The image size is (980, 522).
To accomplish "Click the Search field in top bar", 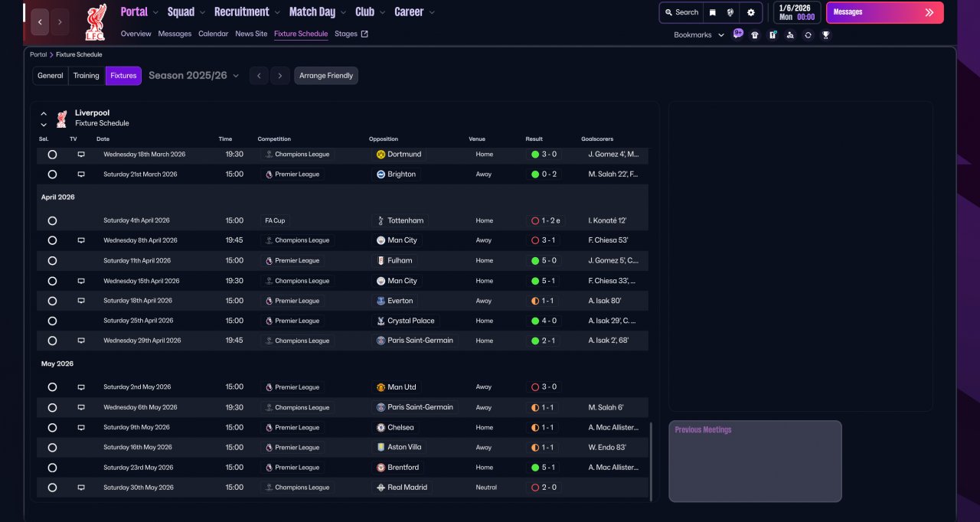I will [x=681, y=12].
